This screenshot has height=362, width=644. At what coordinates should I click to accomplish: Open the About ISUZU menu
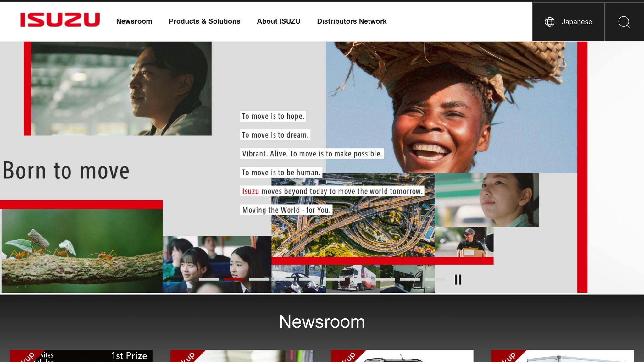point(279,21)
